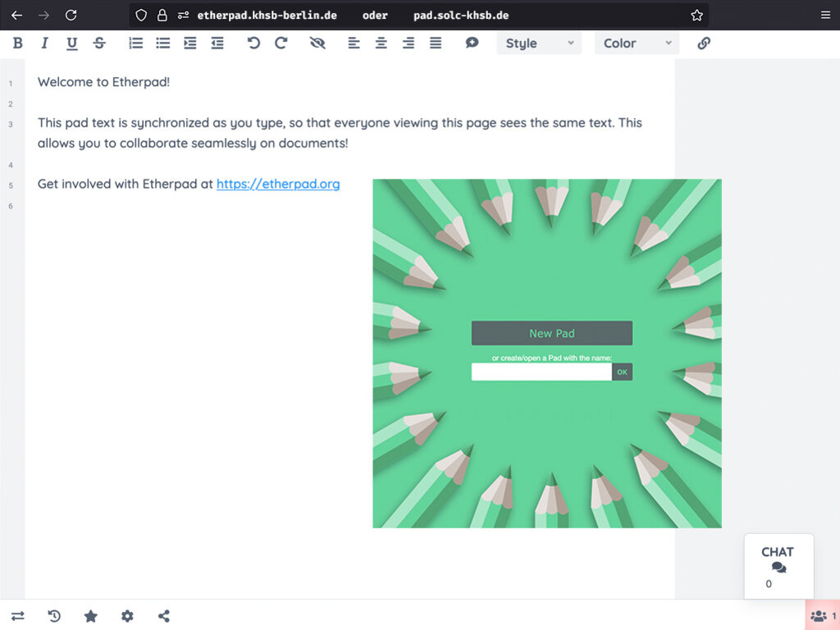Viewport: 840px width, 630px height.
Task: Insert a hyperlink with chain icon
Action: click(704, 43)
